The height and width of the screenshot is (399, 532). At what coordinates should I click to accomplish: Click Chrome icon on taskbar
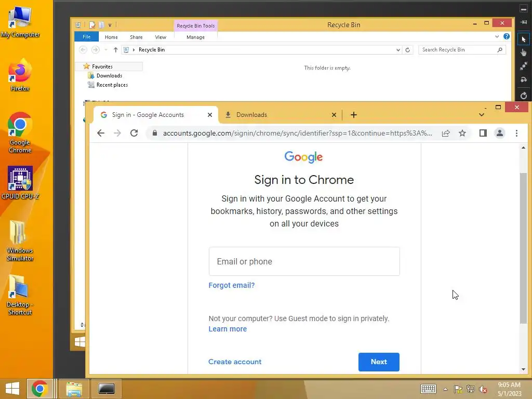pyautogui.click(x=39, y=389)
